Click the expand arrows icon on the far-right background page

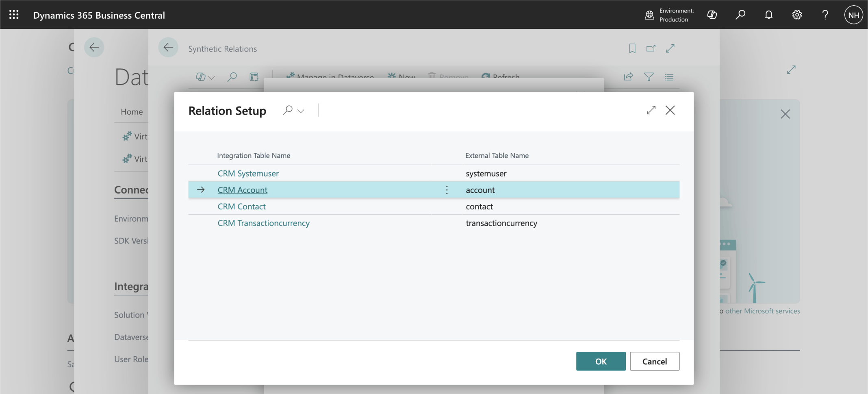pos(791,70)
